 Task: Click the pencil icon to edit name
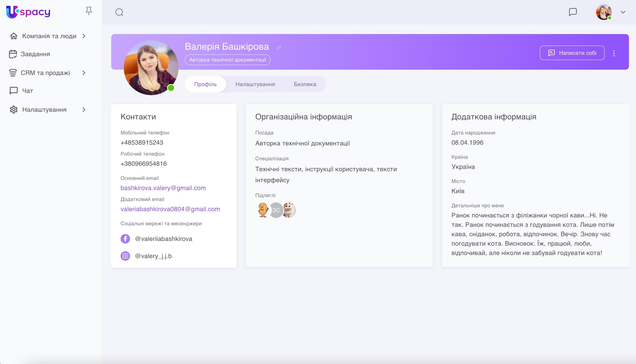(279, 47)
